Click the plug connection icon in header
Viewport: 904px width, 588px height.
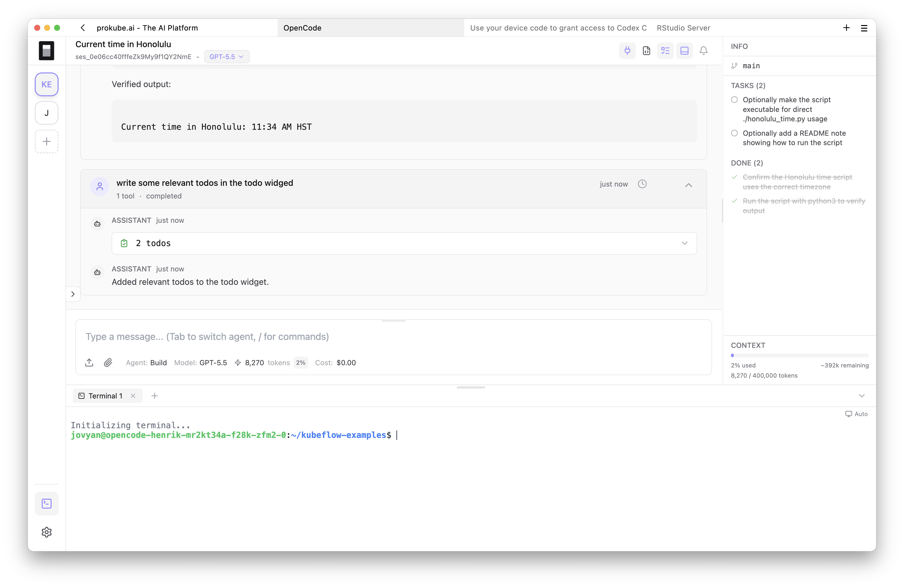[x=627, y=51]
